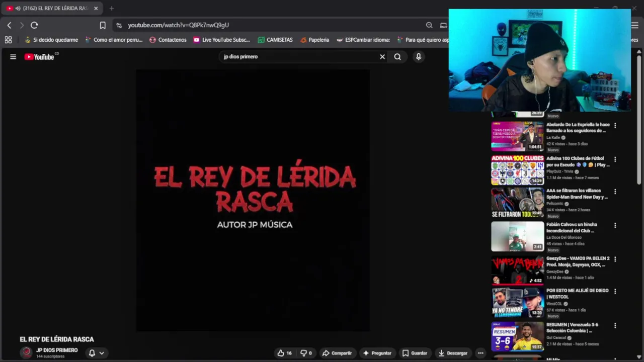Open 'Si decido quedarme' bookmark

(51, 40)
